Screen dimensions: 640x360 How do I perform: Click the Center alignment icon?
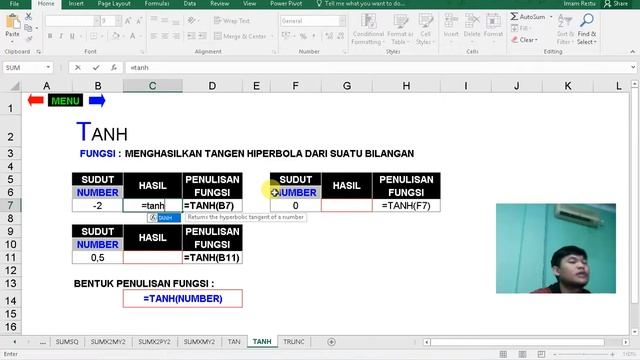pos(165,36)
